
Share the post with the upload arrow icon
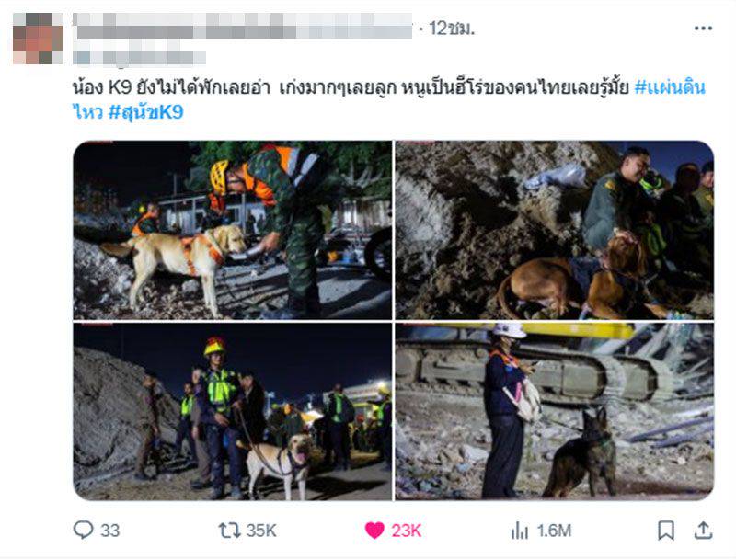[703, 531]
